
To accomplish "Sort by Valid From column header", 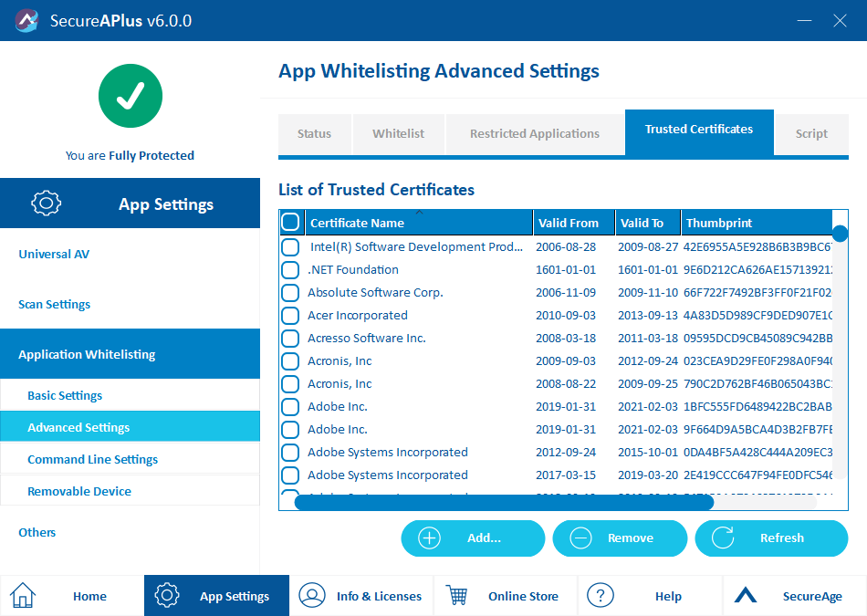I will [574, 223].
